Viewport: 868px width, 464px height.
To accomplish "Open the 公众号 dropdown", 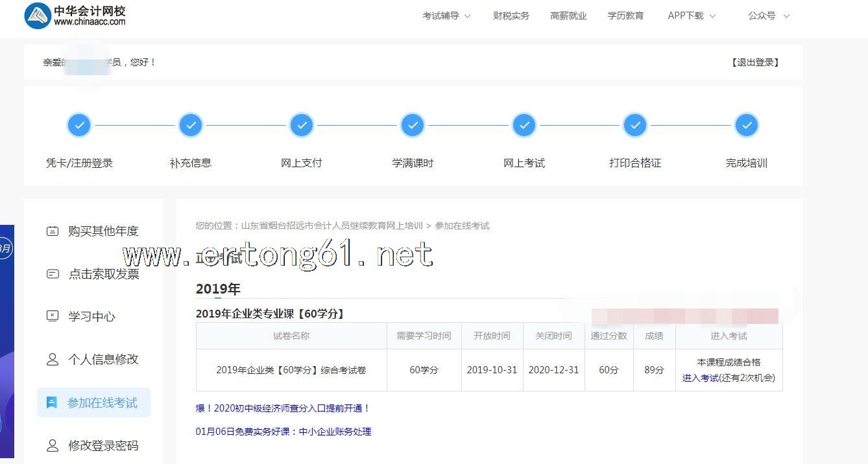I will [768, 16].
